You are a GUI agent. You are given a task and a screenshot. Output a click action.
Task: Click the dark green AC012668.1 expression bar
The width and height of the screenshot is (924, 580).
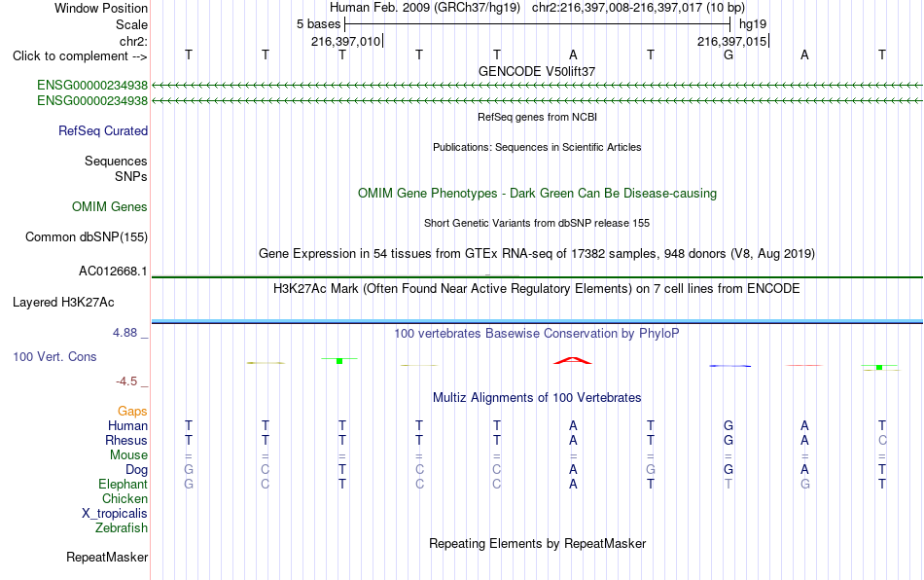537,277
